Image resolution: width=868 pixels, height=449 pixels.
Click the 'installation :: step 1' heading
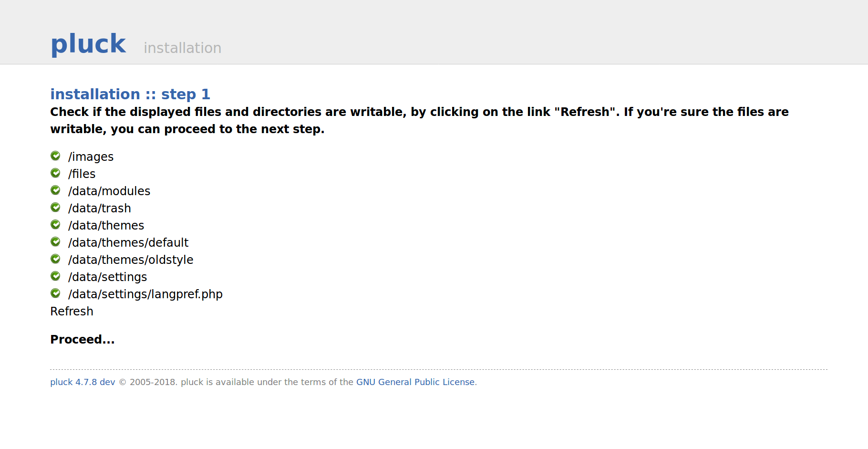130,94
